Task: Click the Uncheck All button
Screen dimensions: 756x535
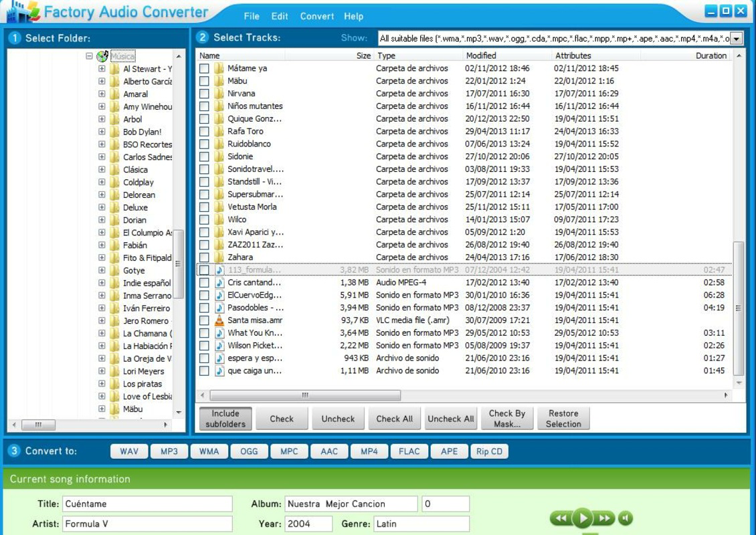Action: click(x=451, y=419)
